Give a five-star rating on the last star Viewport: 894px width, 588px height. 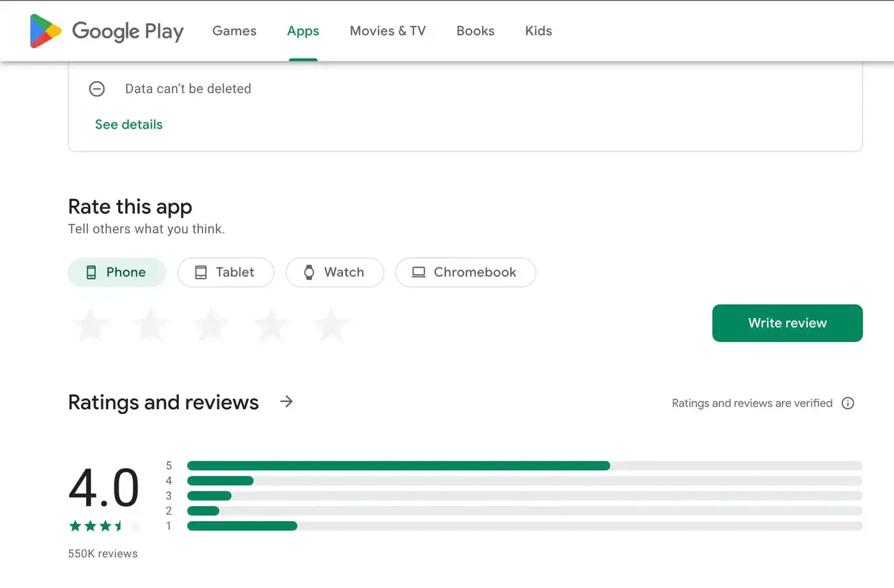click(331, 325)
